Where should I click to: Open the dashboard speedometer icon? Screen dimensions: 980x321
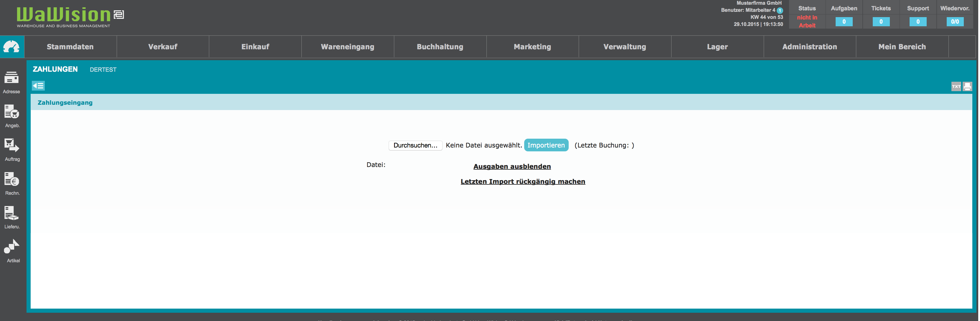tap(12, 46)
